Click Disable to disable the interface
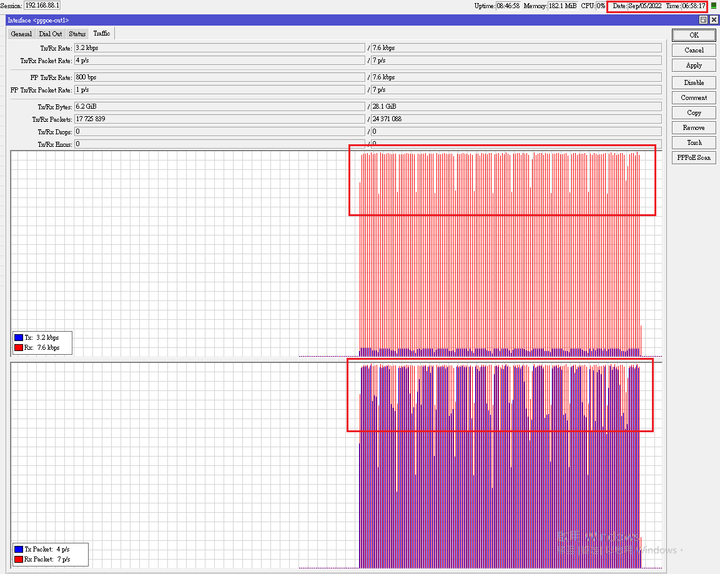Viewport: 720px width, 574px height. click(694, 83)
